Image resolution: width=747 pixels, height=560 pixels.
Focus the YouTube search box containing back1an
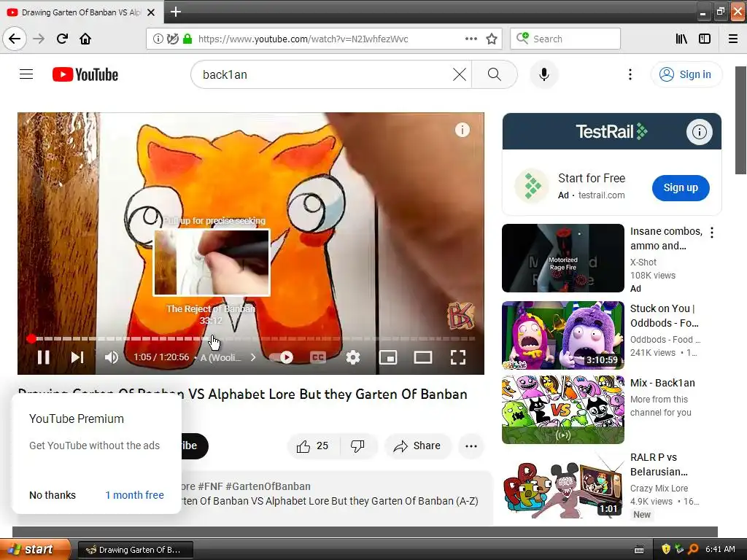324,74
